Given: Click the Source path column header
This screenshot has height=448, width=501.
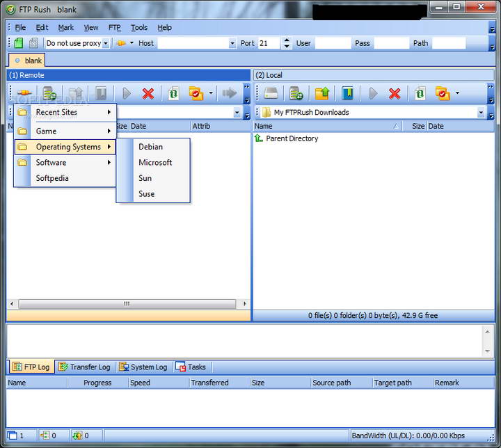Looking at the screenshot, I should coord(341,383).
